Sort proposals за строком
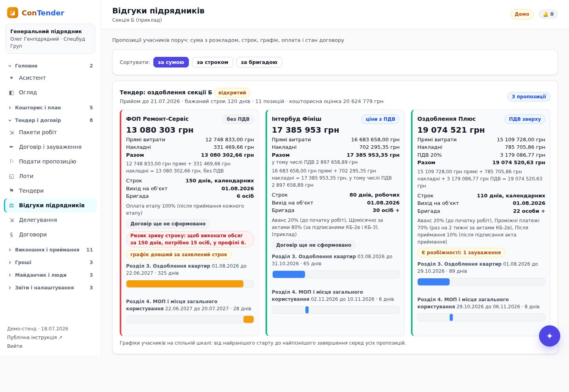569x392 pixels. (x=213, y=62)
